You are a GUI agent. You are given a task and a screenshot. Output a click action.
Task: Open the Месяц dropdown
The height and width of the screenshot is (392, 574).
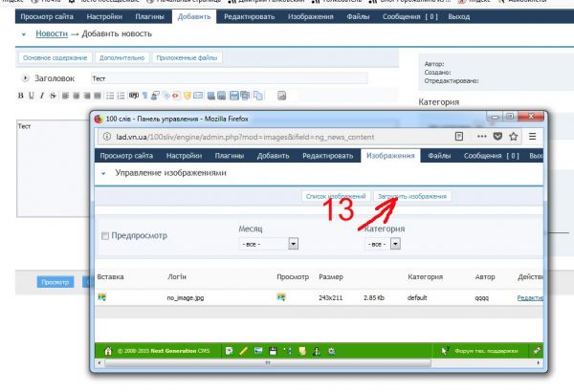[x=268, y=244]
